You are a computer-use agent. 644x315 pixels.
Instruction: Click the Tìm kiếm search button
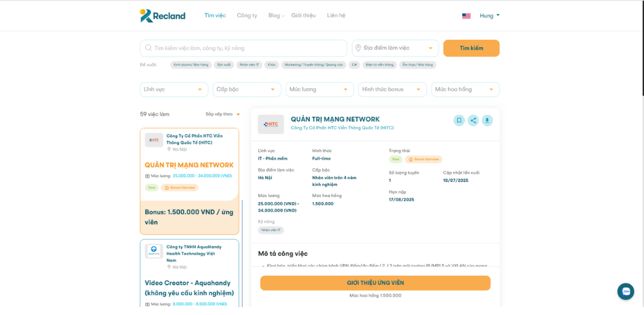pyautogui.click(x=472, y=48)
